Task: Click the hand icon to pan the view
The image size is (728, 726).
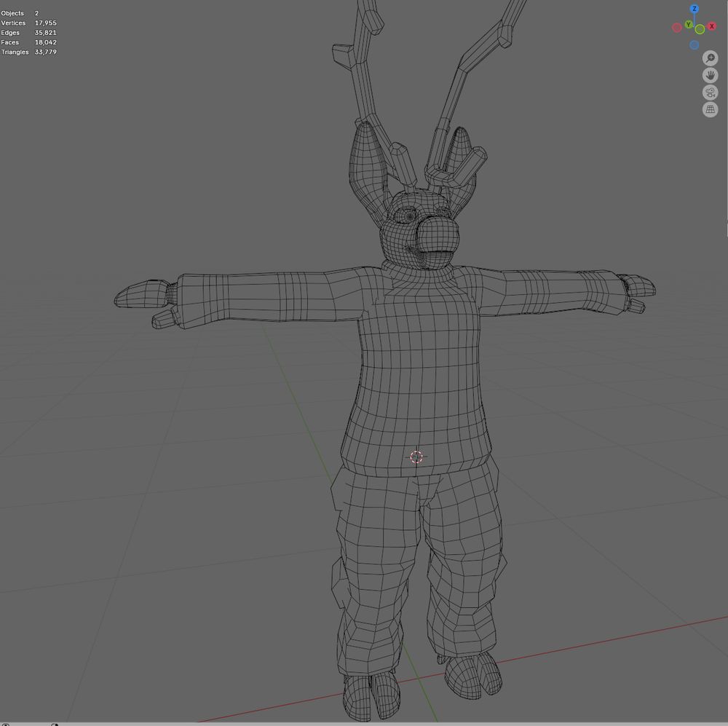Action: click(710, 76)
